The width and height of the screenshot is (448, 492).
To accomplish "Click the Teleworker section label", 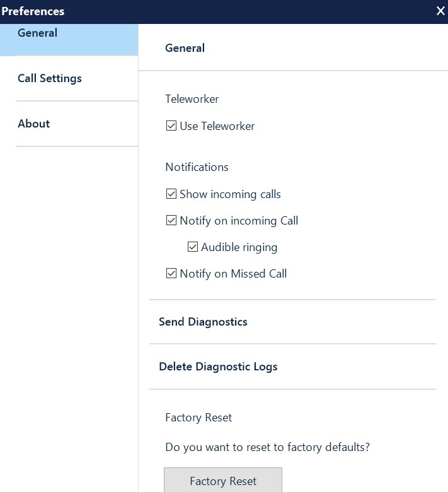I will click(x=192, y=99).
